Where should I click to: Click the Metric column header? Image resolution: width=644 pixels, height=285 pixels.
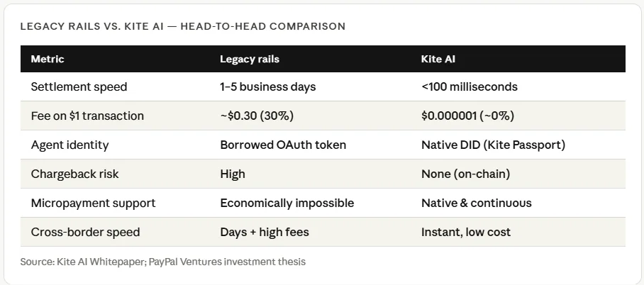tap(48, 59)
